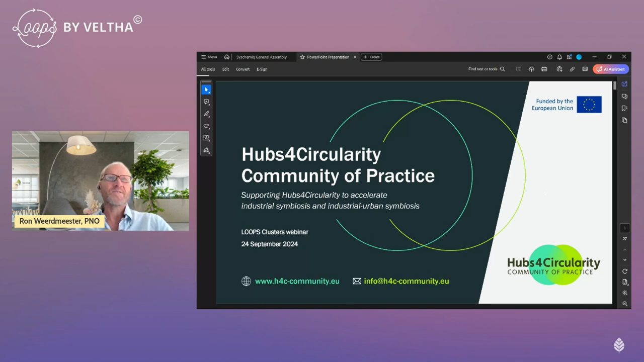
Task: Click the document vertical scrollbar thumb
Action: click(614, 86)
